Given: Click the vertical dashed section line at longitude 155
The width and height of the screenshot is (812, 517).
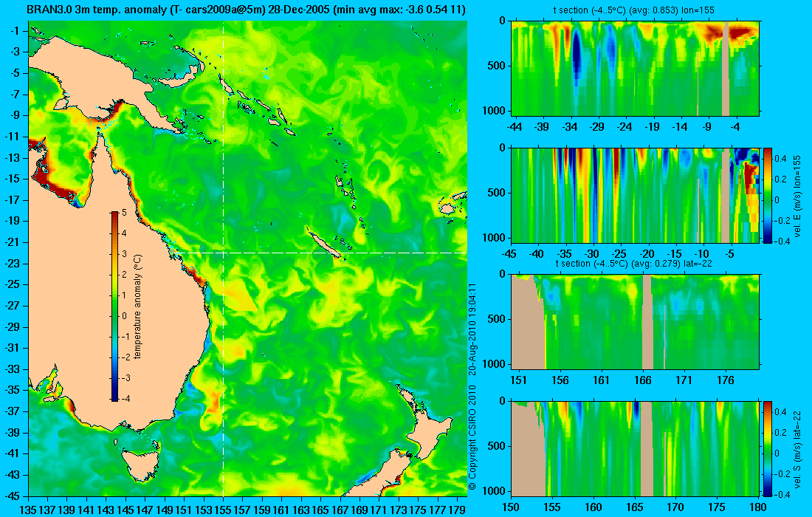Looking at the screenshot, I should (x=223, y=258).
